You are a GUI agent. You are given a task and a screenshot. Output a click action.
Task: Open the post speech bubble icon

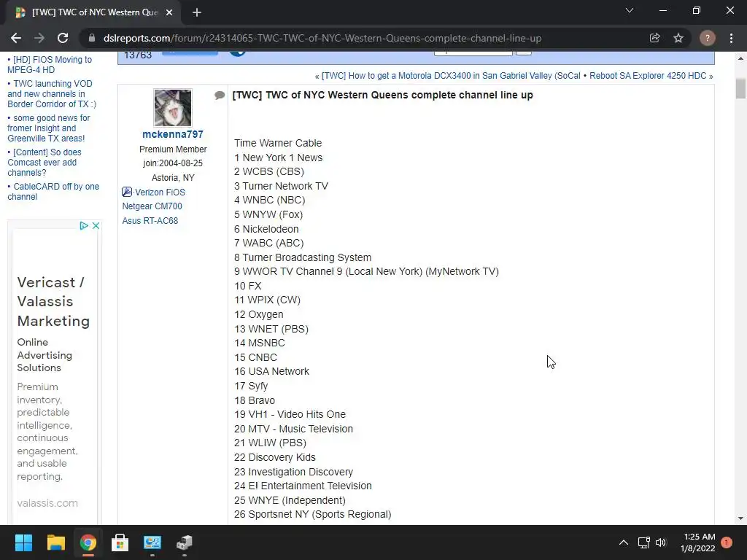click(220, 96)
